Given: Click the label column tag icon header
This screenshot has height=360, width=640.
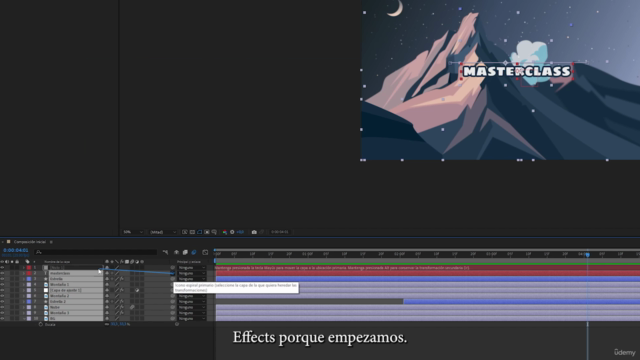Looking at the screenshot, I should pos(27,262).
